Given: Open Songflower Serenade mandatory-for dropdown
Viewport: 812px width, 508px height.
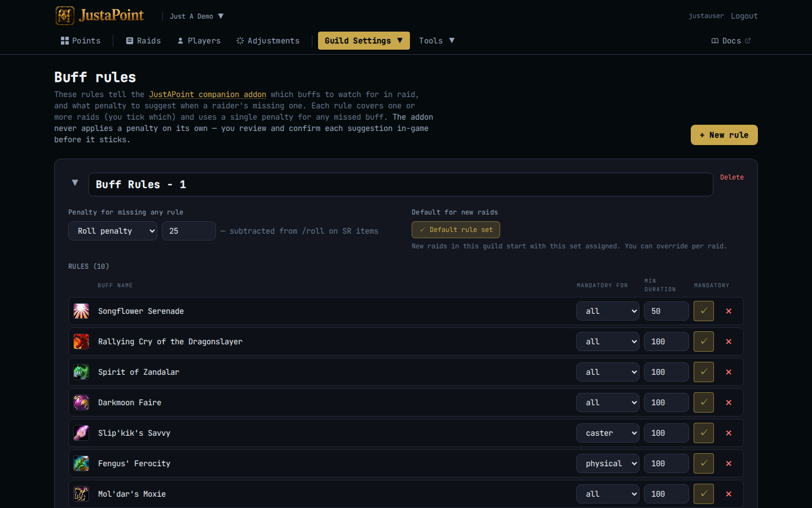Looking at the screenshot, I should (x=608, y=311).
